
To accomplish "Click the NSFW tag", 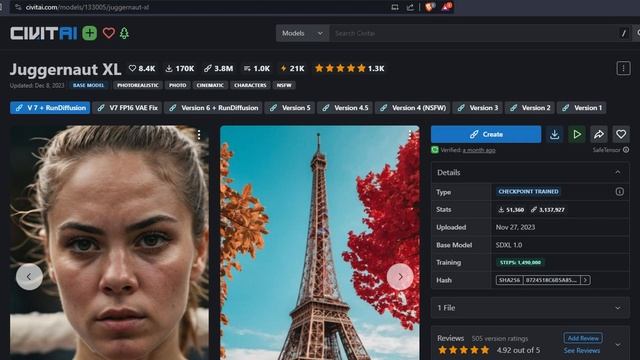I will pyautogui.click(x=284, y=85).
